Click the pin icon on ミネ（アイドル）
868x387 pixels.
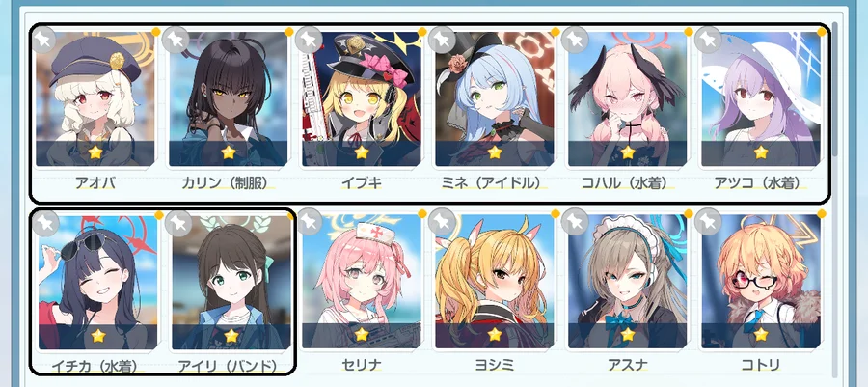(x=443, y=40)
